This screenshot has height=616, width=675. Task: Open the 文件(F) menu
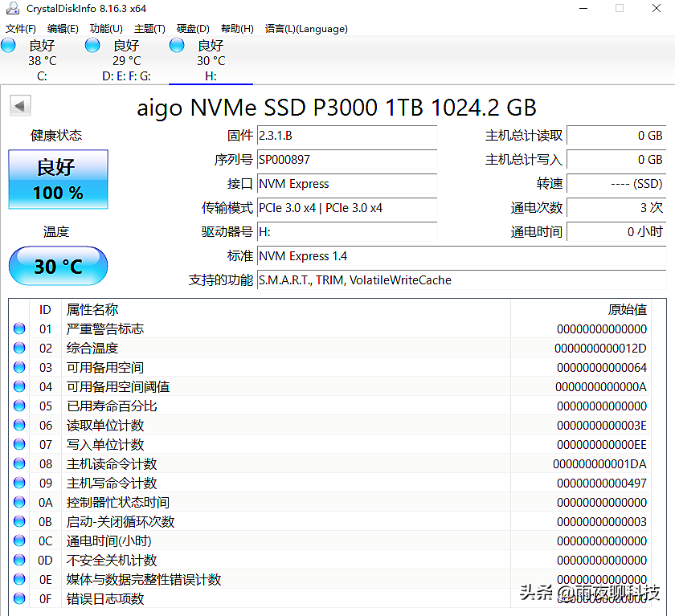[21, 29]
